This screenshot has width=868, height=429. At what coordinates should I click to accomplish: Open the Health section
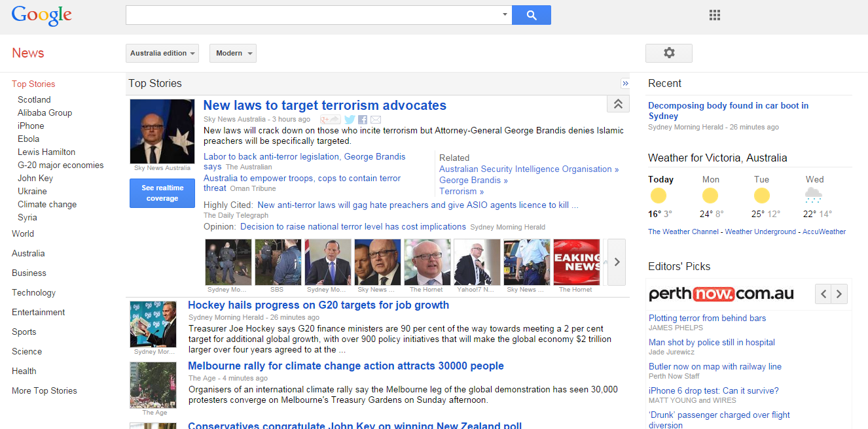[24, 371]
